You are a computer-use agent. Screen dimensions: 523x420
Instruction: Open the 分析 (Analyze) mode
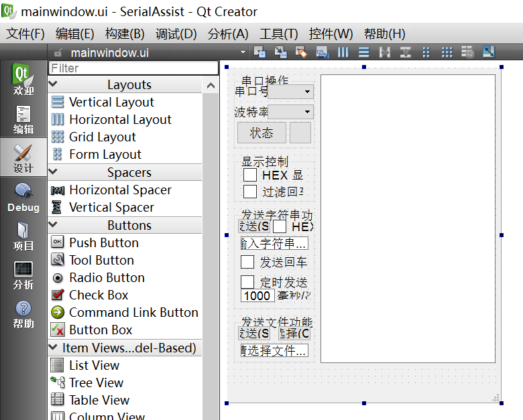point(23,275)
